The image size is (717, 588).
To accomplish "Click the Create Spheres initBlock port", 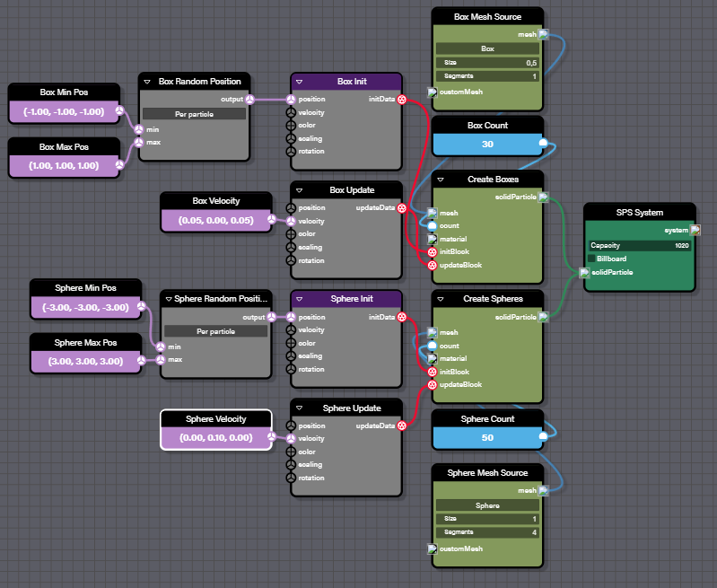I will click(x=433, y=372).
